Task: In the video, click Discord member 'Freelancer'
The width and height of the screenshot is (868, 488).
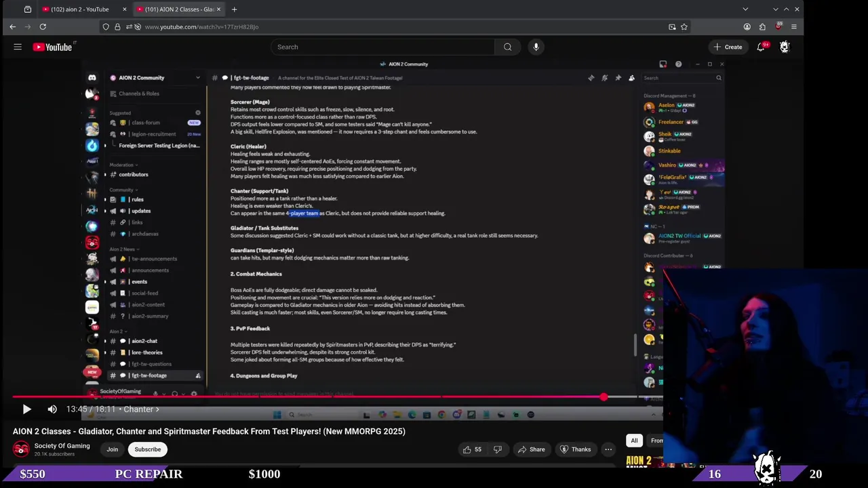Action: (x=670, y=122)
